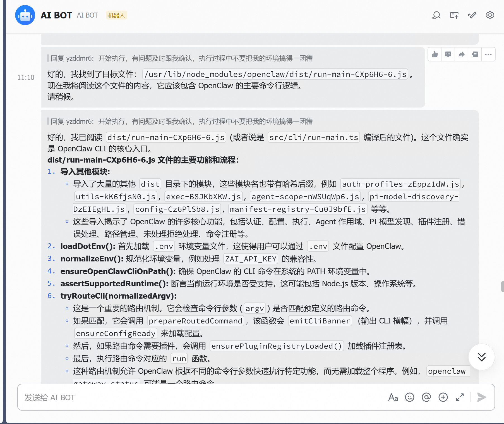Viewport: 504px width, 424px height.
Task: Click the 'exec-B8JKbXKW.js' code snippet
Action: 203,197
